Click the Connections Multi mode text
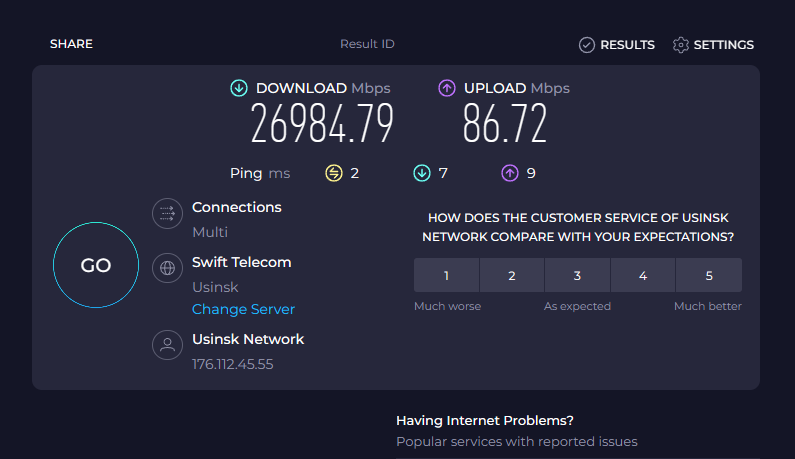The image size is (795, 459). (x=210, y=232)
